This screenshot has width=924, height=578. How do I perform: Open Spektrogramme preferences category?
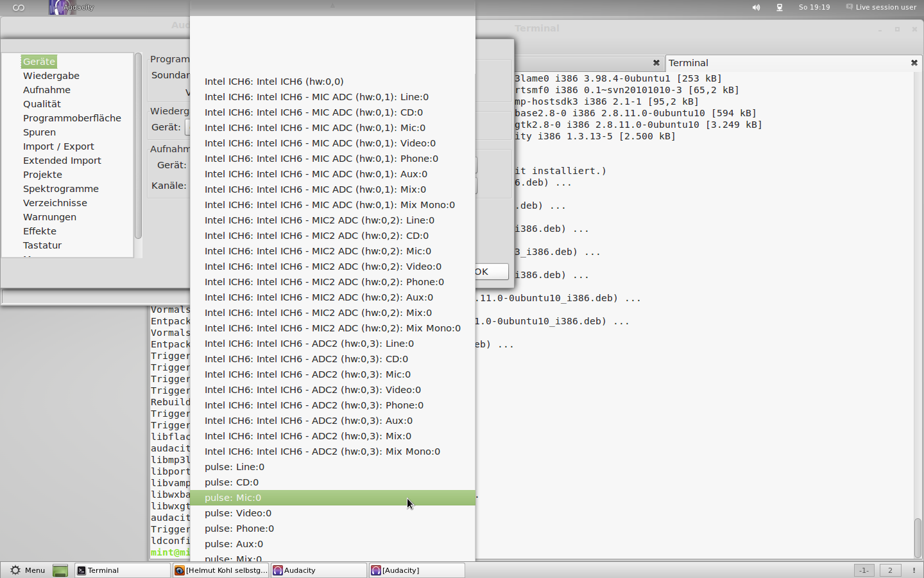coord(61,189)
